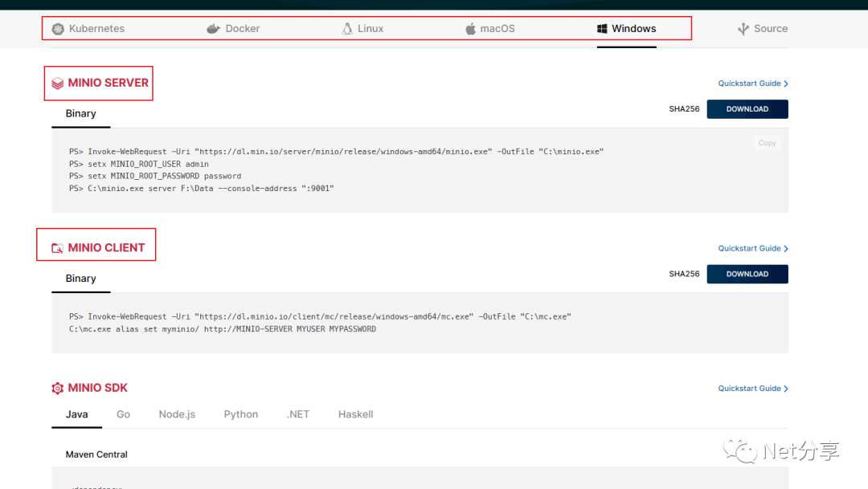Copy the MinIO Server commands
This screenshot has height=489, width=868.
[x=767, y=143]
